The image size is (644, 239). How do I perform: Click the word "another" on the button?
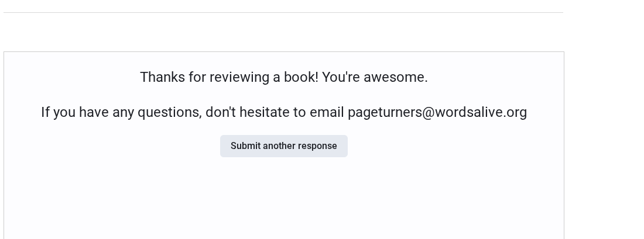[279, 146]
